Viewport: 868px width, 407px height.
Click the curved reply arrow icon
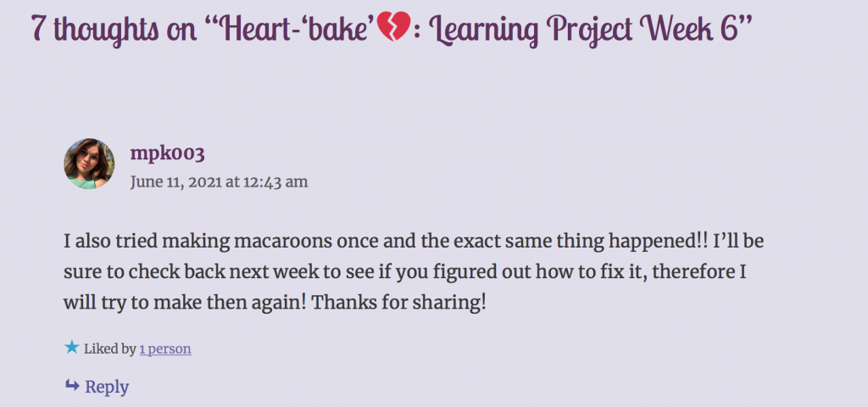click(x=72, y=386)
